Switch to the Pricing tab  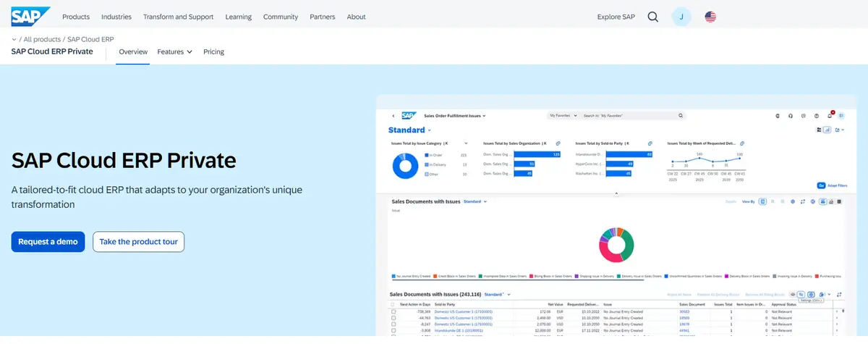[213, 52]
